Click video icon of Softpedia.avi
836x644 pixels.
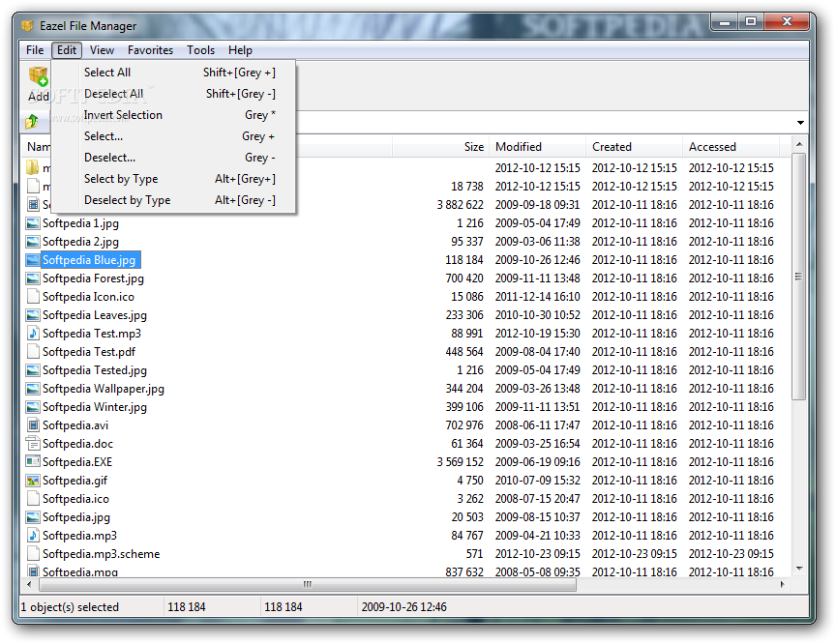(x=33, y=425)
